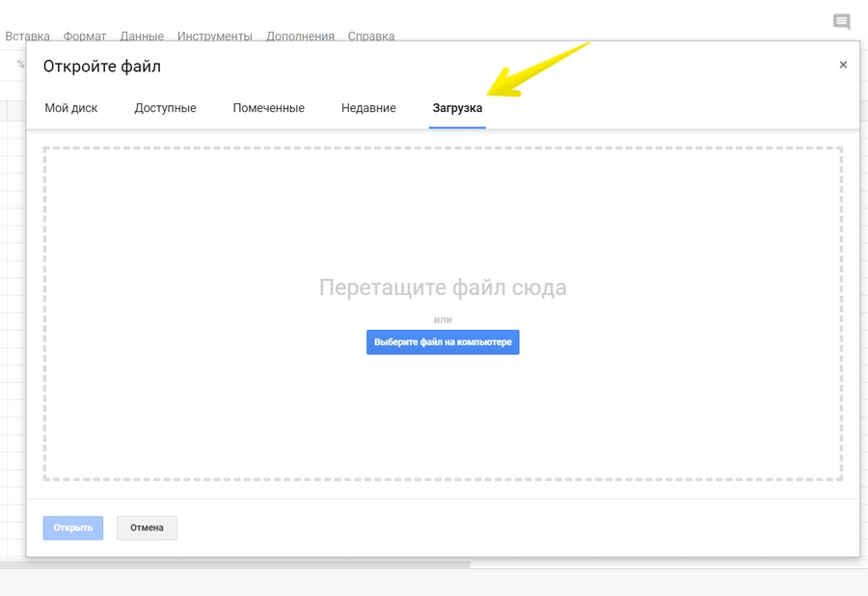Image resolution: width=868 pixels, height=596 pixels.
Task: Switch to the Мой диск tab
Action: pyautogui.click(x=71, y=108)
